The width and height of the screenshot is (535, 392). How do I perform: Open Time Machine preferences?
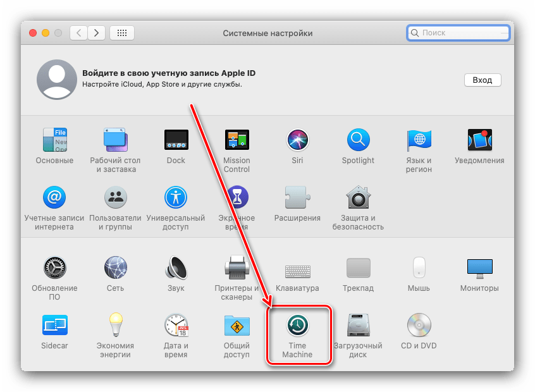[297, 326]
